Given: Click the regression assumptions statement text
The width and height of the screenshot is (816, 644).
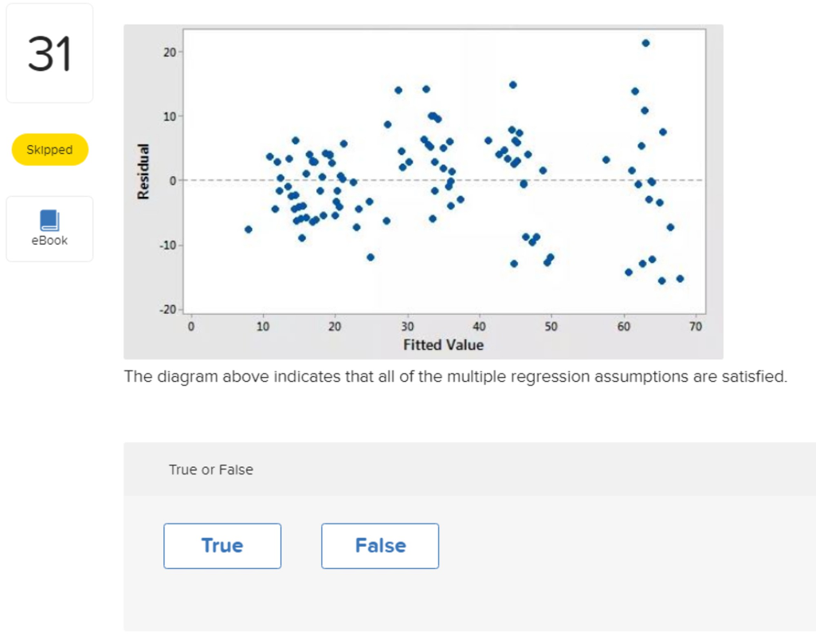Looking at the screenshot, I should pyautogui.click(x=455, y=376).
